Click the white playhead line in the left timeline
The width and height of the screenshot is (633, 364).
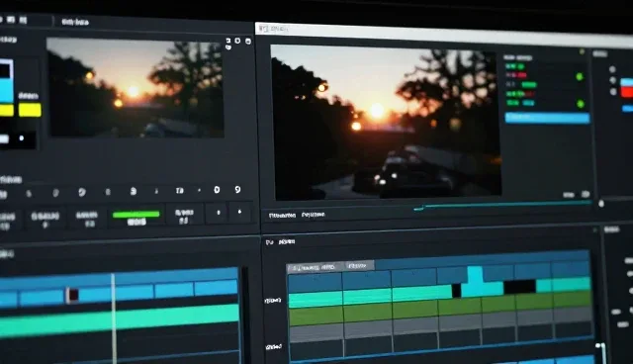pos(114,318)
